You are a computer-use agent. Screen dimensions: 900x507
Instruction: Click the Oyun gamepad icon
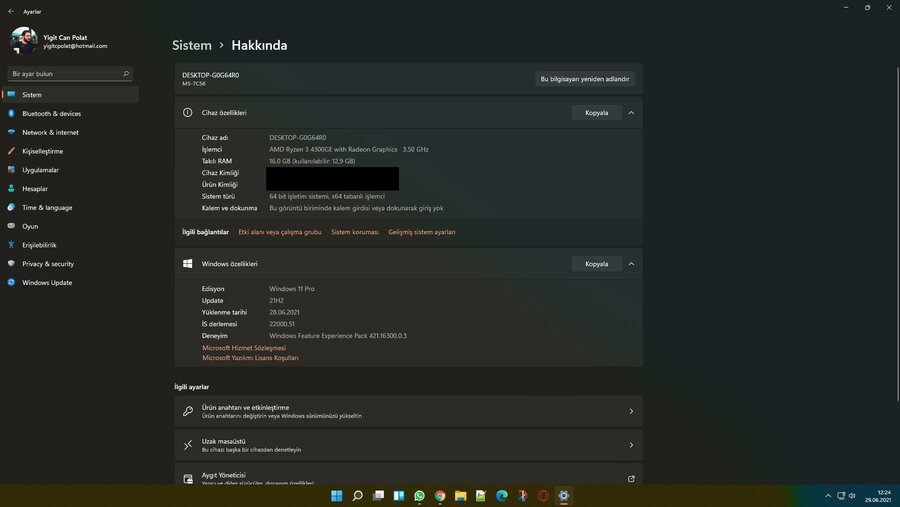(11, 226)
